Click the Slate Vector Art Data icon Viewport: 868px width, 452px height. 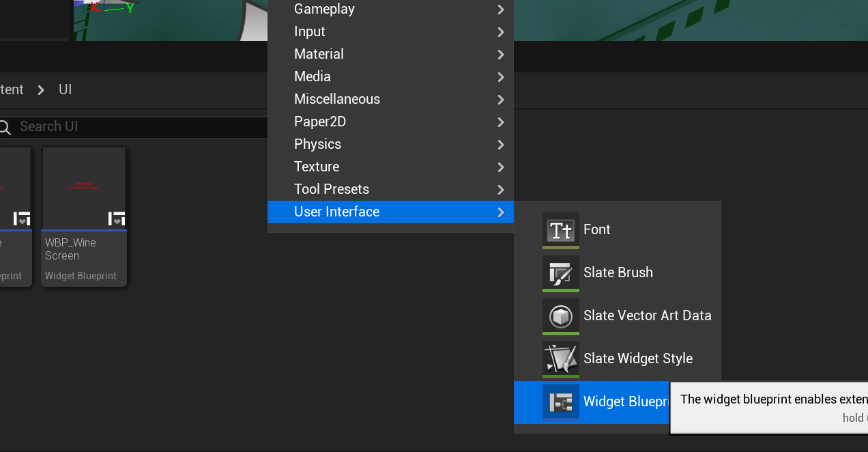(x=561, y=316)
